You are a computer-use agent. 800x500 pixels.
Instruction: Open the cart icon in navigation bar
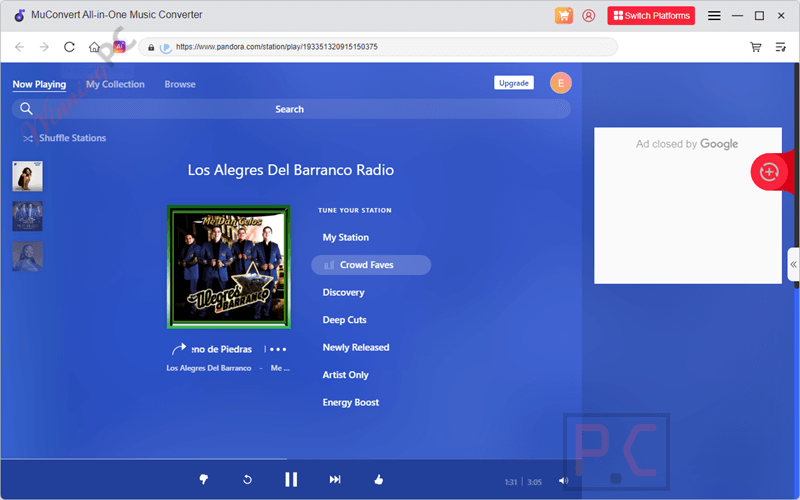click(756, 47)
